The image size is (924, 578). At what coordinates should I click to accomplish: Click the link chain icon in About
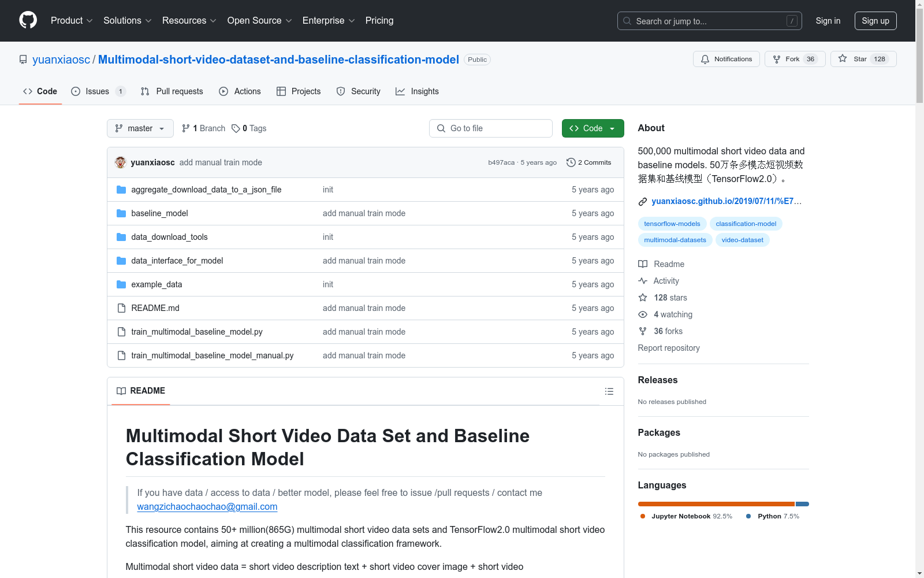pyautogui.click(x=643, y=201)
